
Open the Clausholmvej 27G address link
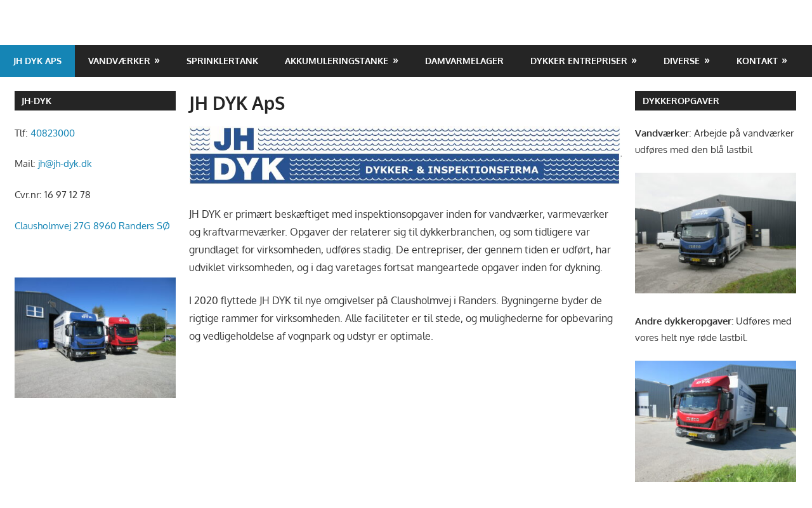point(92,225)
